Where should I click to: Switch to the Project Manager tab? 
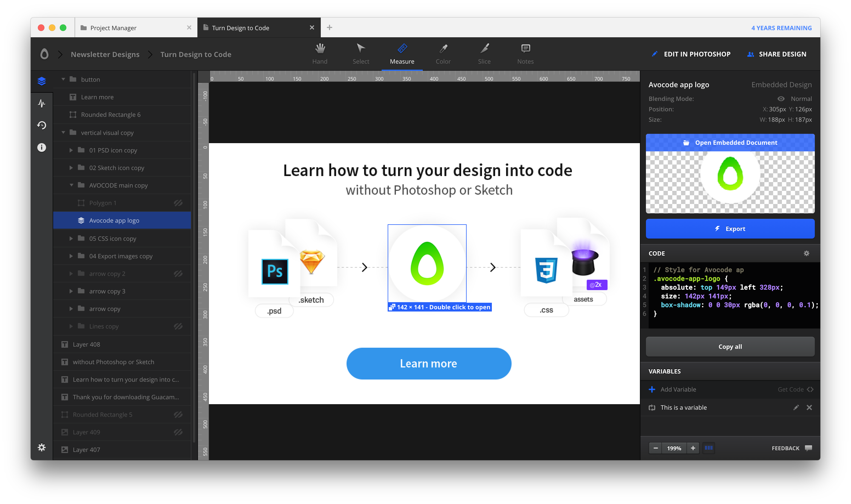pos(136,27)
